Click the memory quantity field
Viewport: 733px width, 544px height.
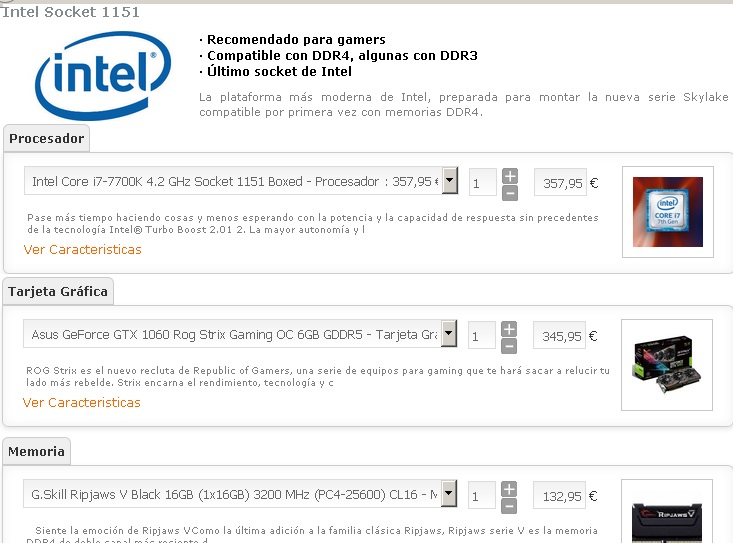[481, 495]
